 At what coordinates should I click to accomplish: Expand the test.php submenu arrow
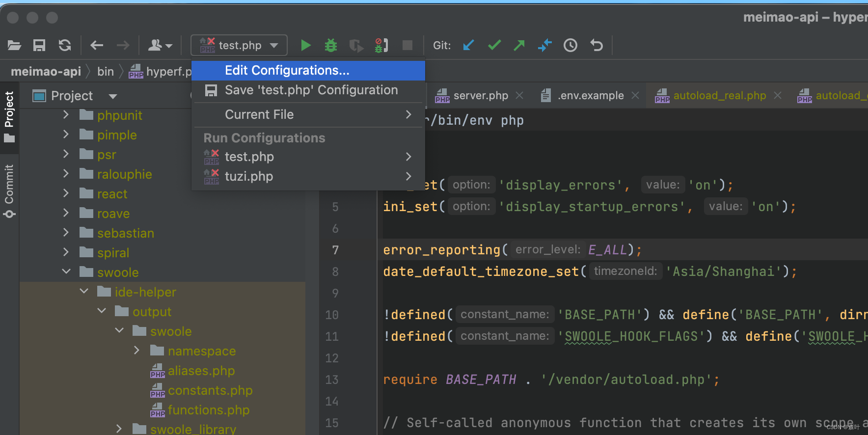(408, 157)
